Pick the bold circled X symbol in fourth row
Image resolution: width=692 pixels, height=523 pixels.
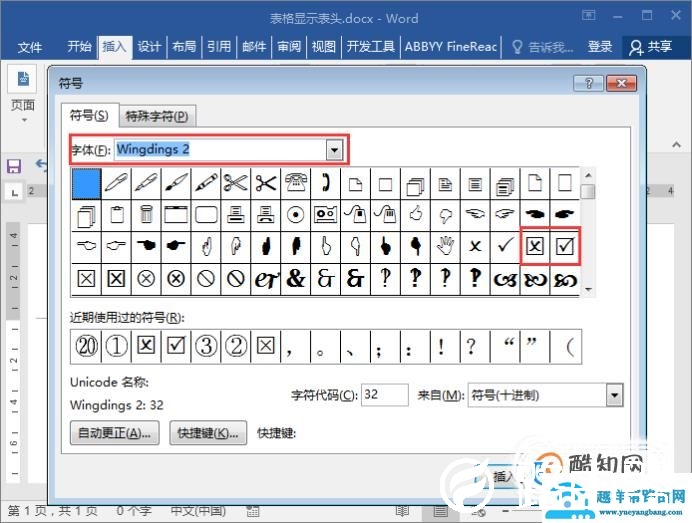click(176, 278)
